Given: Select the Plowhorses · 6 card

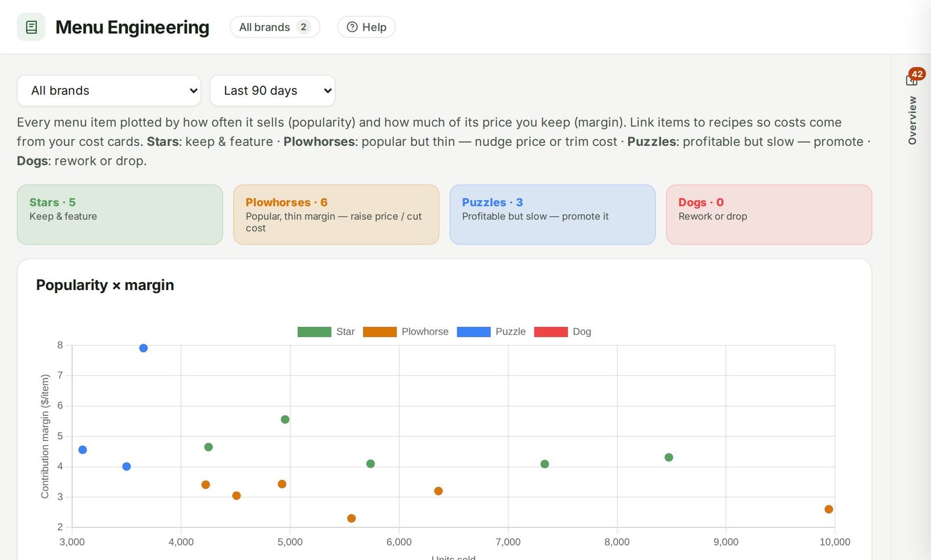Looking at the screenshot, I should (x=336, y=215).
